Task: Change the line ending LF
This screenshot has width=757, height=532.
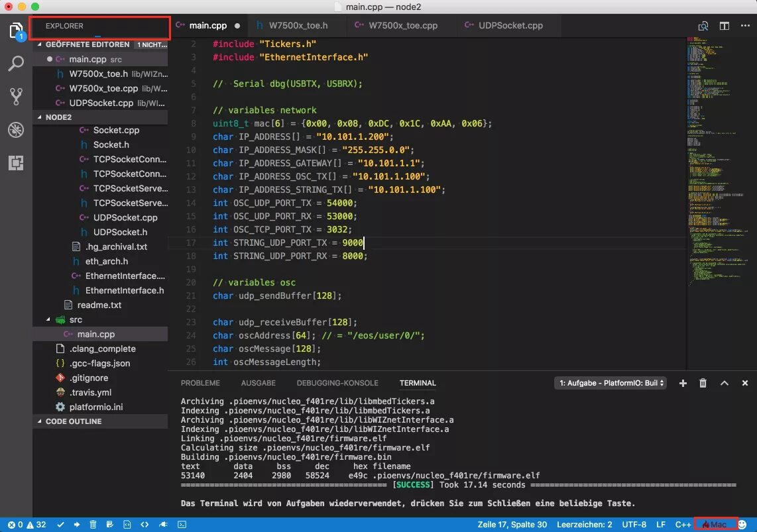Action: [x=660, y=524]
